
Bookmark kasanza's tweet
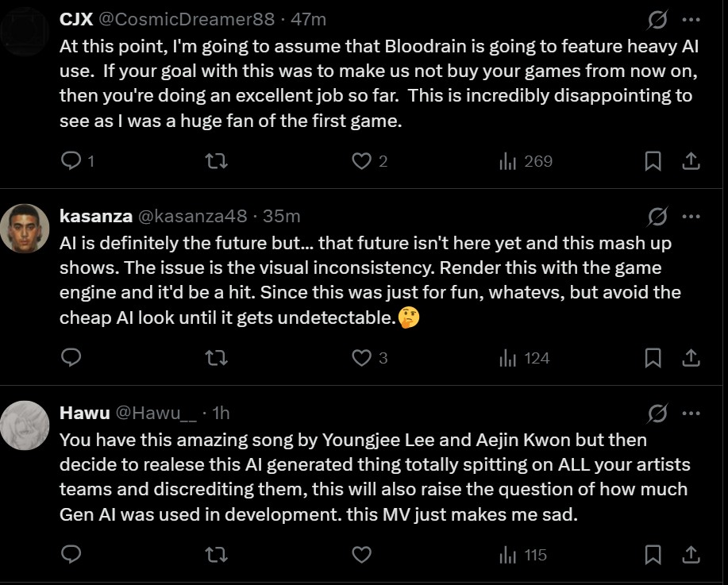click(x=653, y=357)
